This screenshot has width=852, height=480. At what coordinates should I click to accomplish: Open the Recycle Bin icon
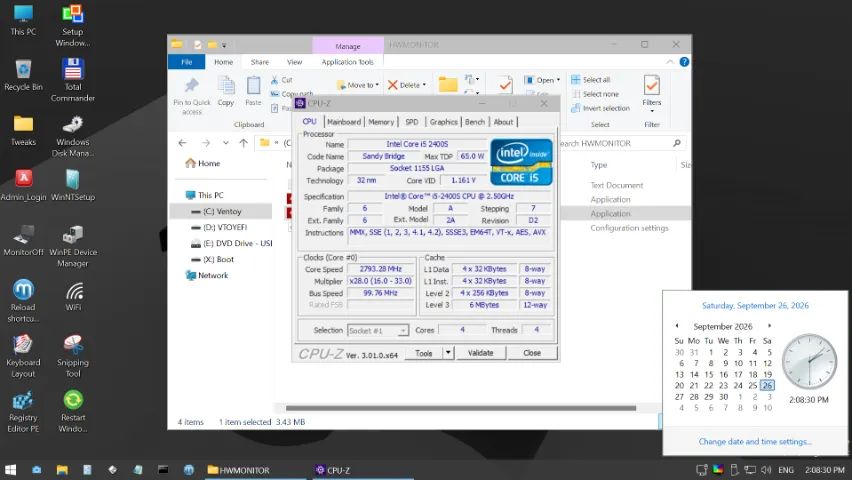23,75
